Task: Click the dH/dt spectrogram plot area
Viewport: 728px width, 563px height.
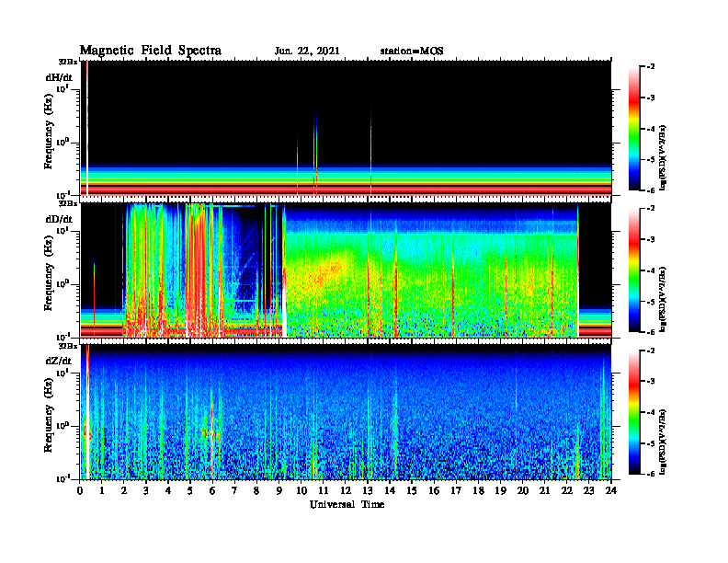Action: tap(346, 128)
